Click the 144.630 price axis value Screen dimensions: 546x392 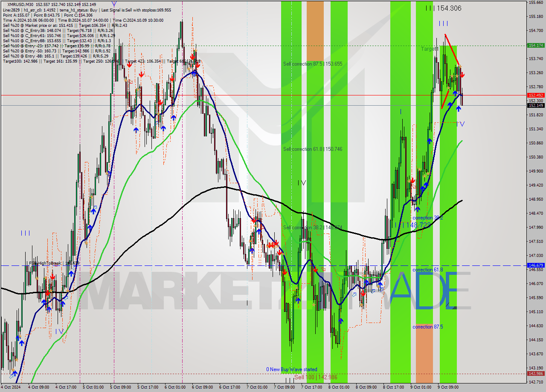tap(536, 326)
